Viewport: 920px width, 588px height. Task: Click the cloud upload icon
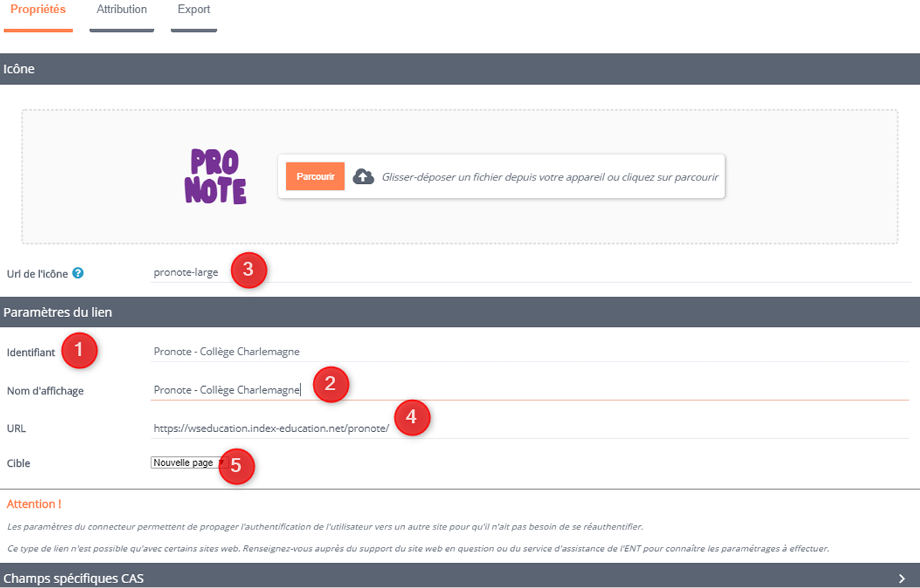[363, 177]
